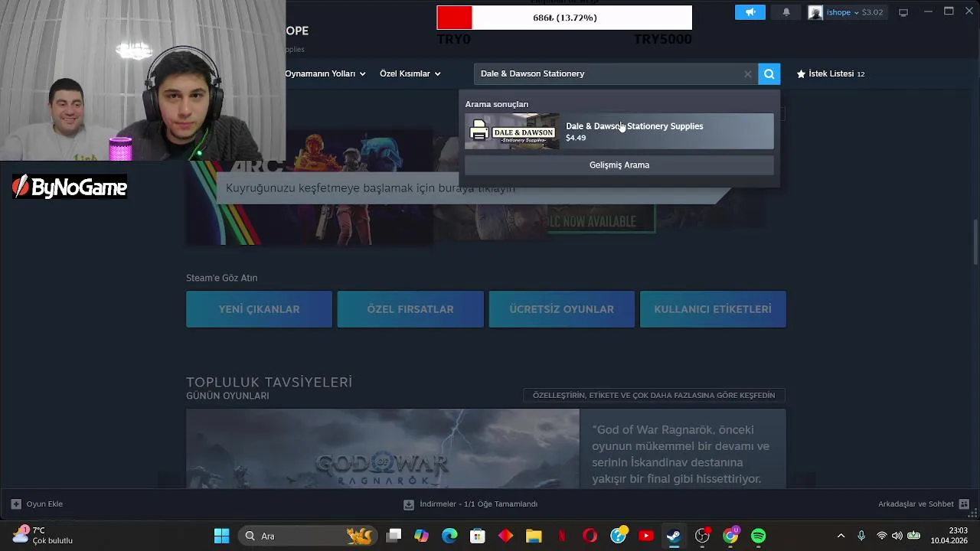Open the volume speaker tray icon

pyautogui.click(x=897, y=536)
